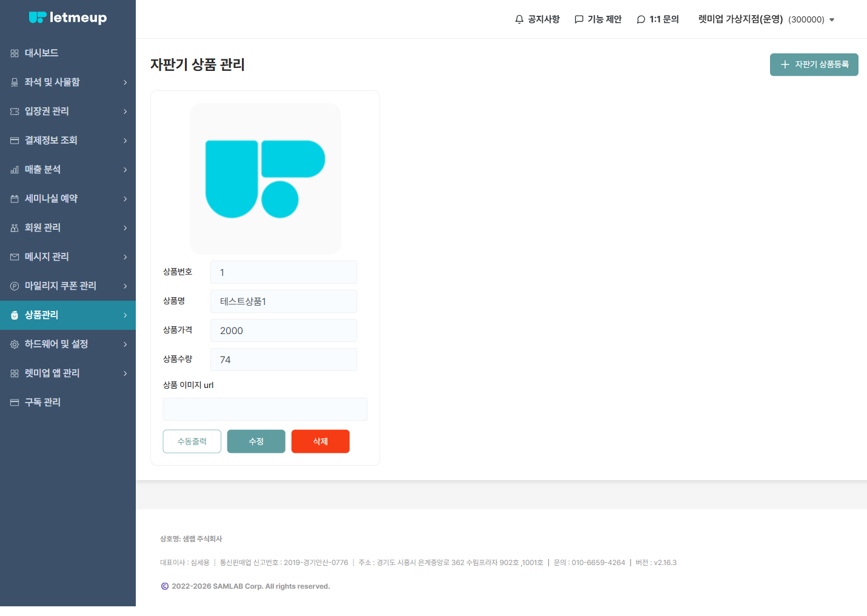
Task: Open 기능 제안 link
Action: click(598, 19)
